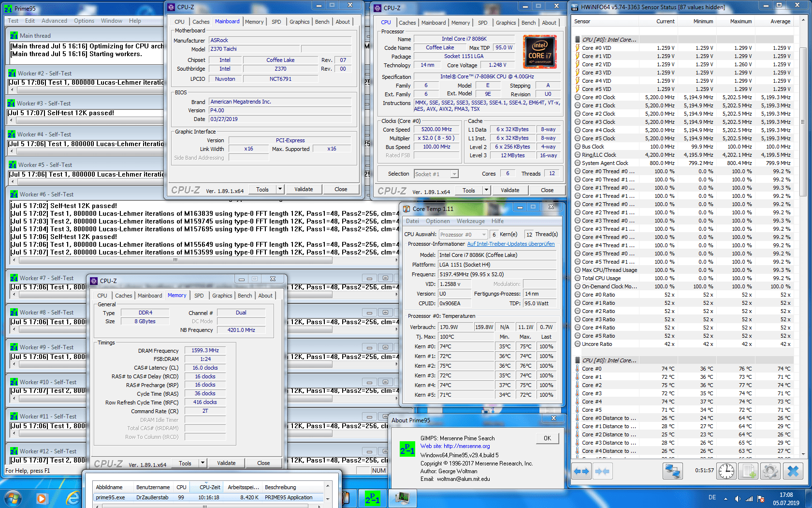The width and height of the screenshot is (812, 508).
Task: Click Task Manager monitor icon in taskbar
Action: (x=402, y=498)
